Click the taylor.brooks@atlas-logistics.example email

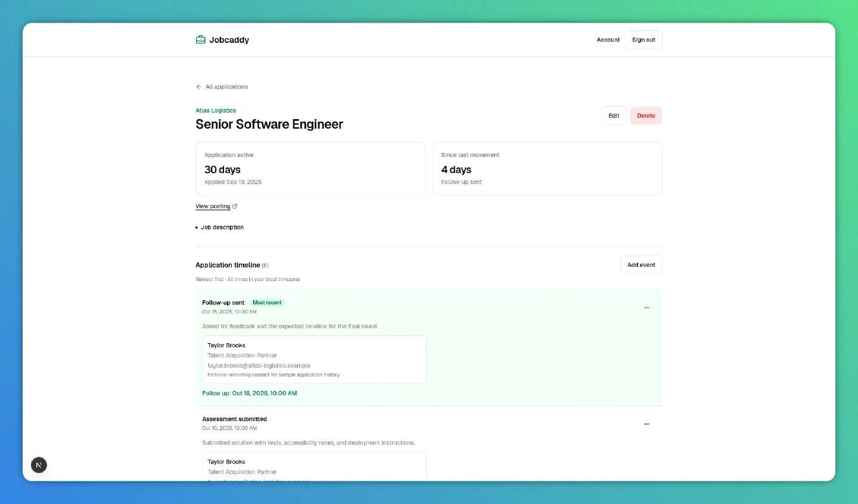tap(259, 366)
